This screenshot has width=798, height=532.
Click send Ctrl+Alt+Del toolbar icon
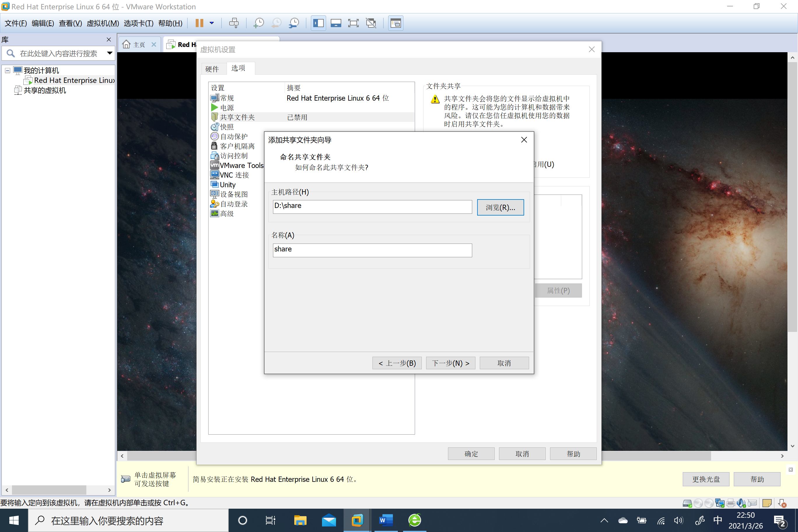coord(234,23)
